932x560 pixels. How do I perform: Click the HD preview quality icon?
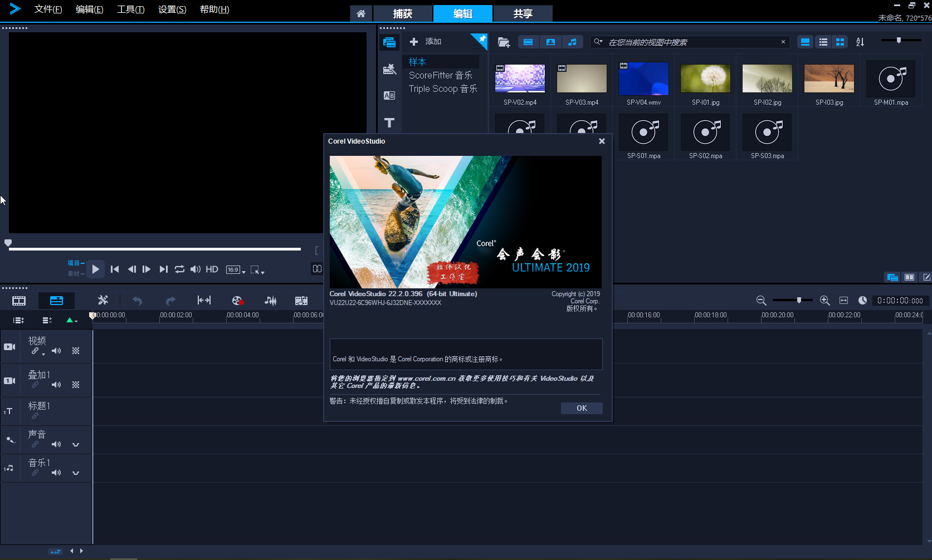(212, 269)
